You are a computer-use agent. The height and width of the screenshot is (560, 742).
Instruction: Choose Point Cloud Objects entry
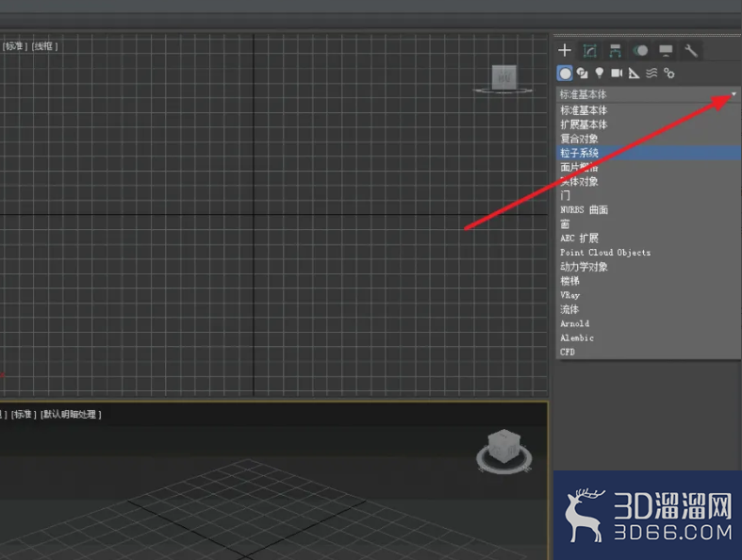tap(649, 253)
